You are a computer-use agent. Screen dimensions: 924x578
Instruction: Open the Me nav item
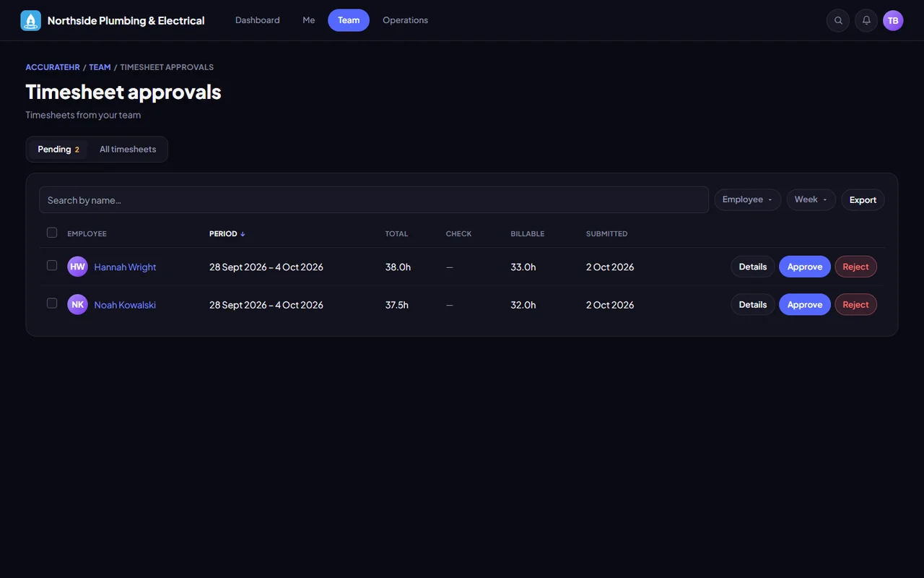pos(309,20)
